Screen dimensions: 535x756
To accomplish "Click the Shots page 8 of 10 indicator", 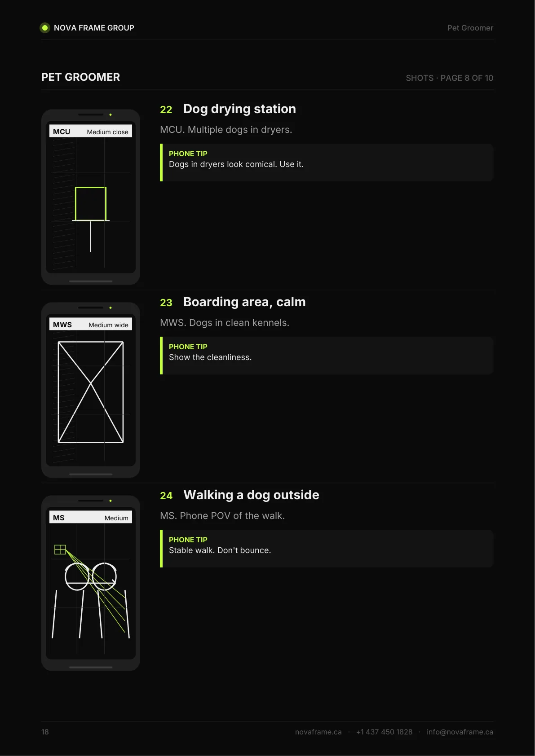I will point(449,78).
